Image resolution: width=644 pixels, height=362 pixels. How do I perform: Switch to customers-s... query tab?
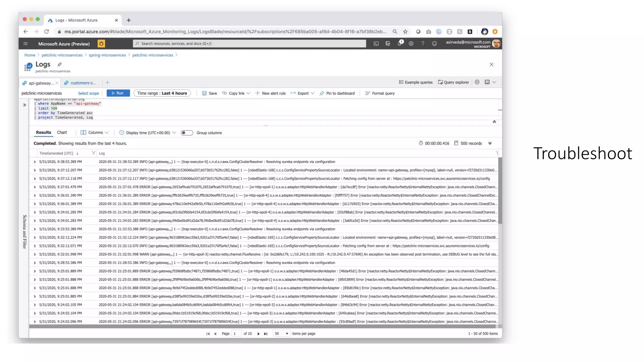point(82,83)
